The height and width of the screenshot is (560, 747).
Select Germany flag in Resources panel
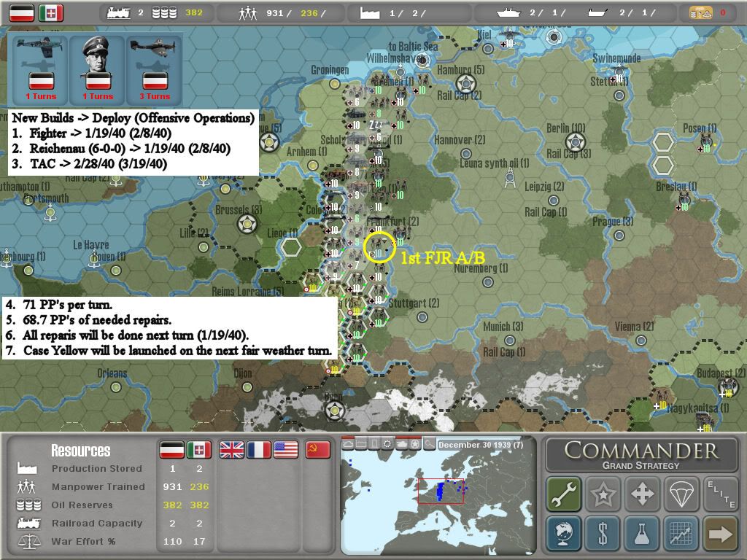pyautogui.click(x=171, y=449)
